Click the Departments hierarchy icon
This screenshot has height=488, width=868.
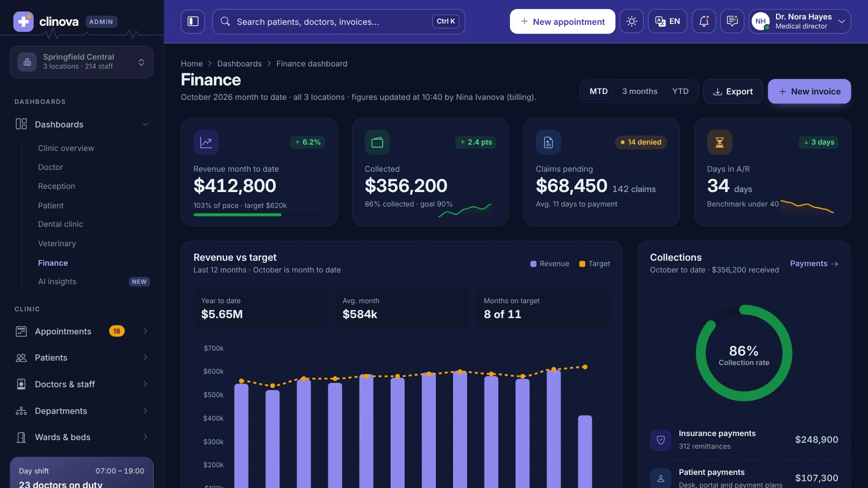point(21,411)
